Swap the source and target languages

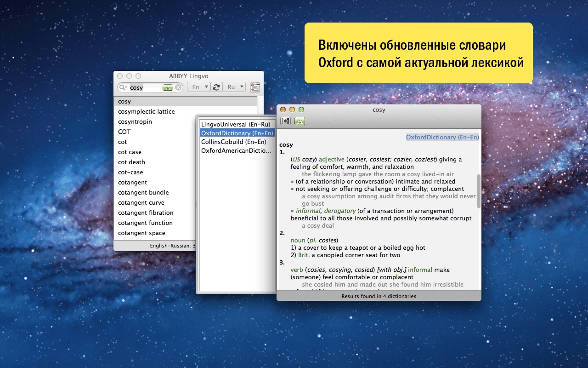click(x=216, y=87)
